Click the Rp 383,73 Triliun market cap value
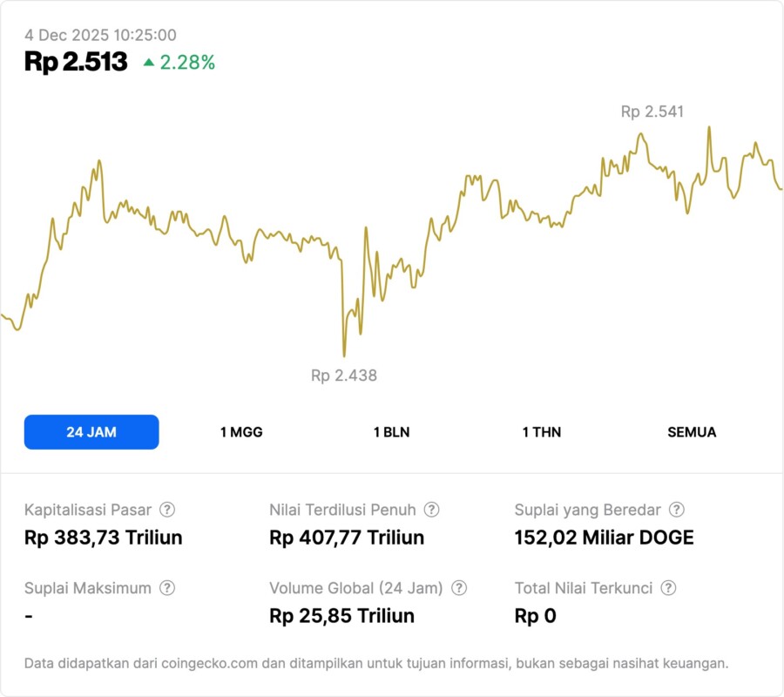This screenshot has width=784, height=697. [104, 538]
